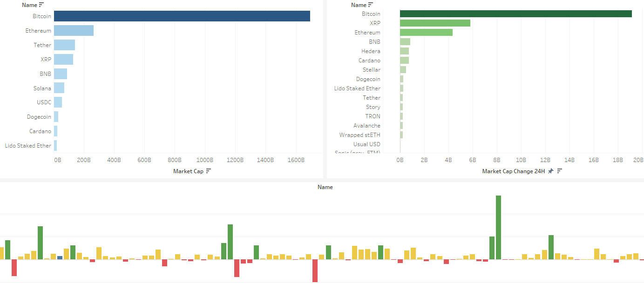644x284 pixels.
Task: Select the Usual USD label
Action: 367,144
